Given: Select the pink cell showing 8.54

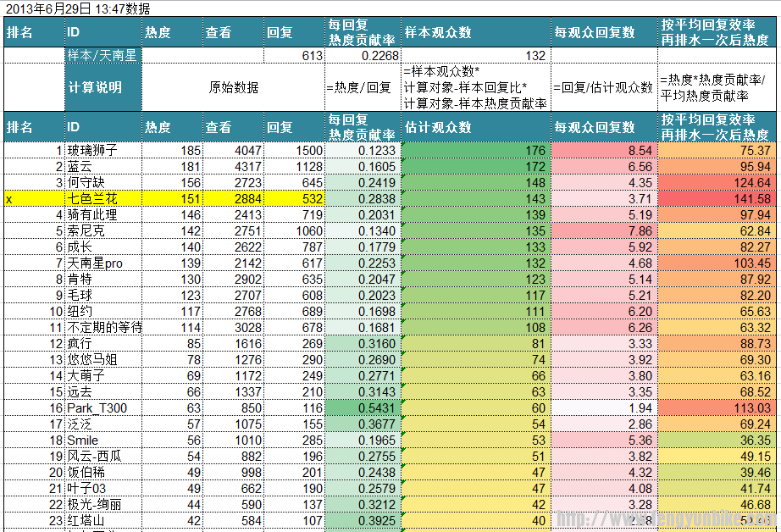Looking at the screenshot, I should (x=603, y=151).
